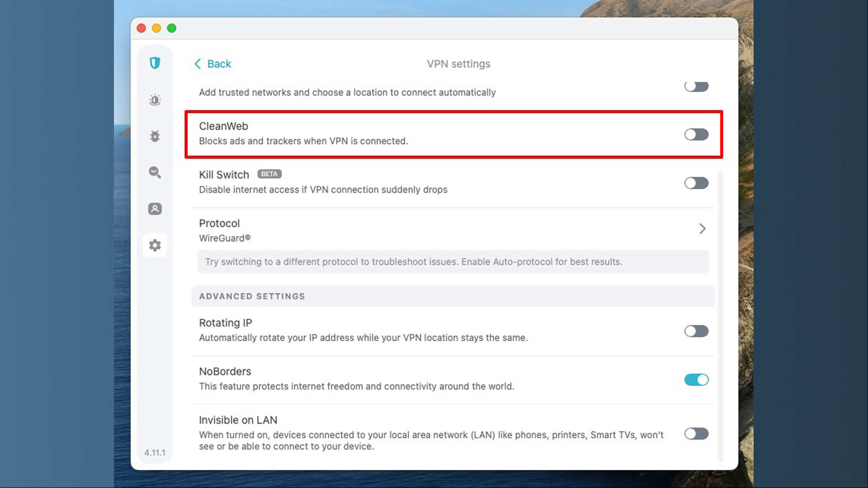Open the Settings gear icon in sidebar
This screenshot has width=868, height=488.
(155, 245)
